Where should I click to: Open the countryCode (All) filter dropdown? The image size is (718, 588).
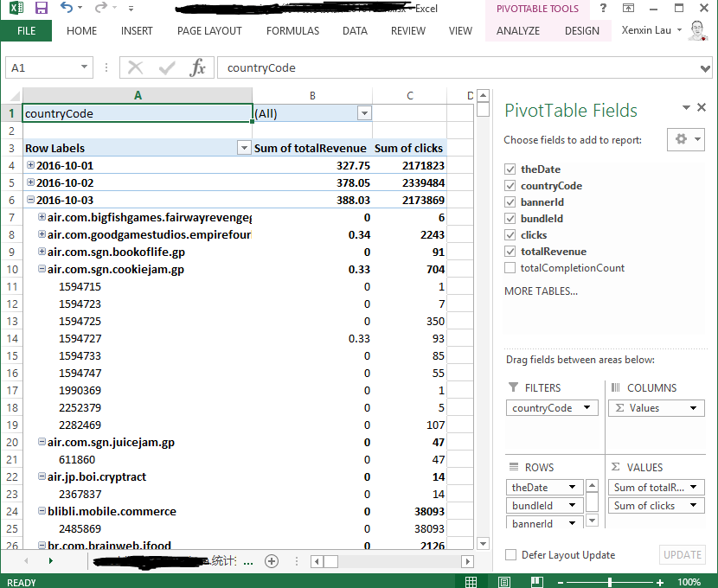(x=364, y=113)
